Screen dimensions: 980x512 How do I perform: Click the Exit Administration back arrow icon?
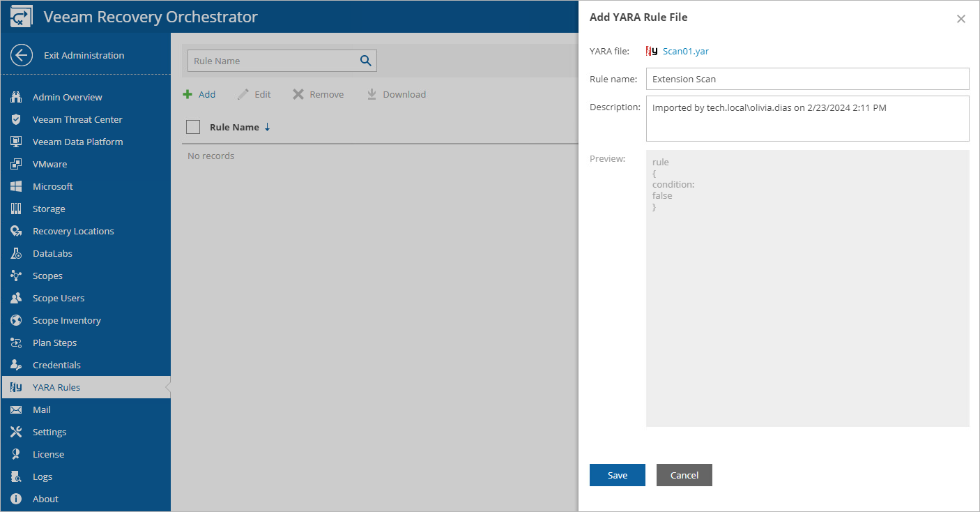(22, 55)
